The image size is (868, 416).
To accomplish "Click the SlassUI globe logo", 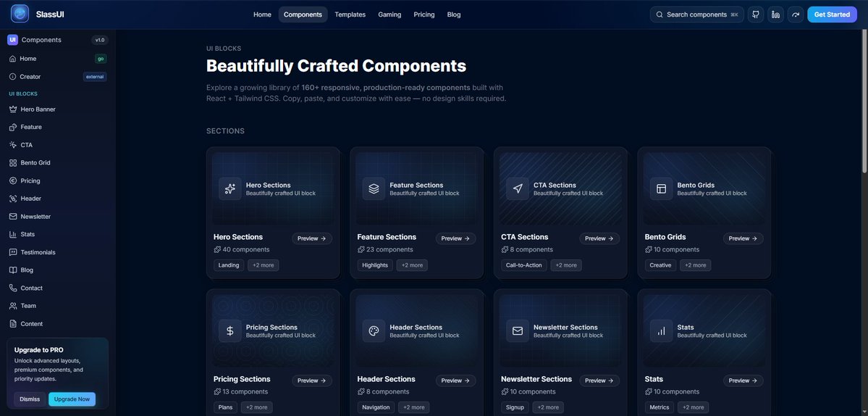I will (20, 14).
